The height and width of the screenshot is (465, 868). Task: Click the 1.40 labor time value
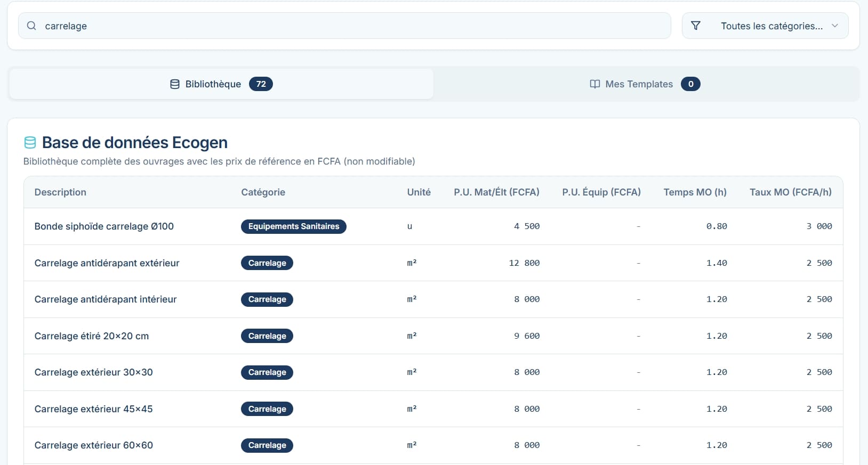(717, 263)
